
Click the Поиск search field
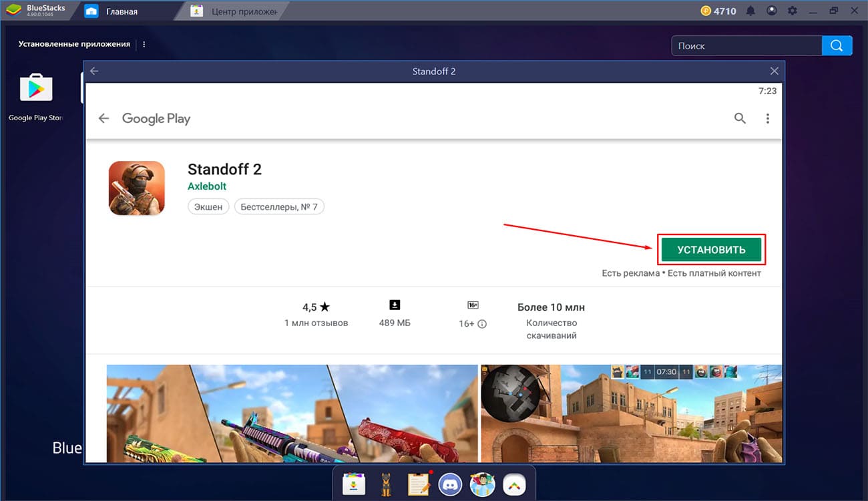click(x=746, y=45)
